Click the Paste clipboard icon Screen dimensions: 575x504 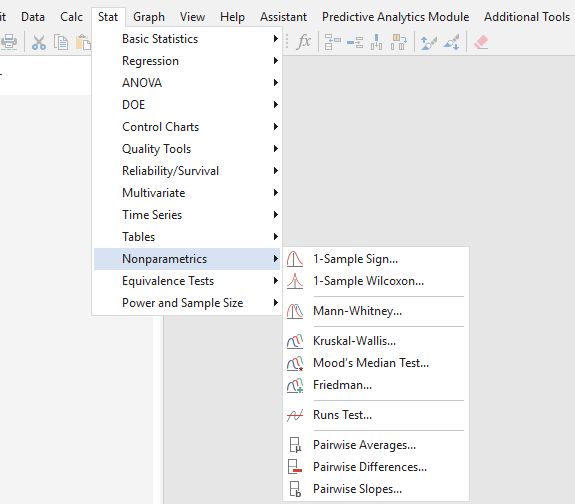pyautogui.click(x=83, y=42)
